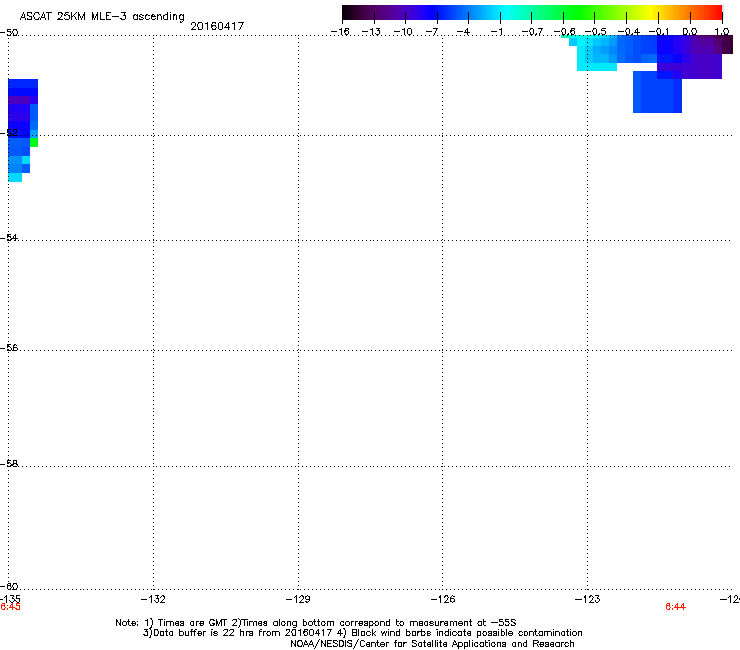
Task: Click the note line starting "Note: 1) Times are GMT"
Action: tap(316, 623)
